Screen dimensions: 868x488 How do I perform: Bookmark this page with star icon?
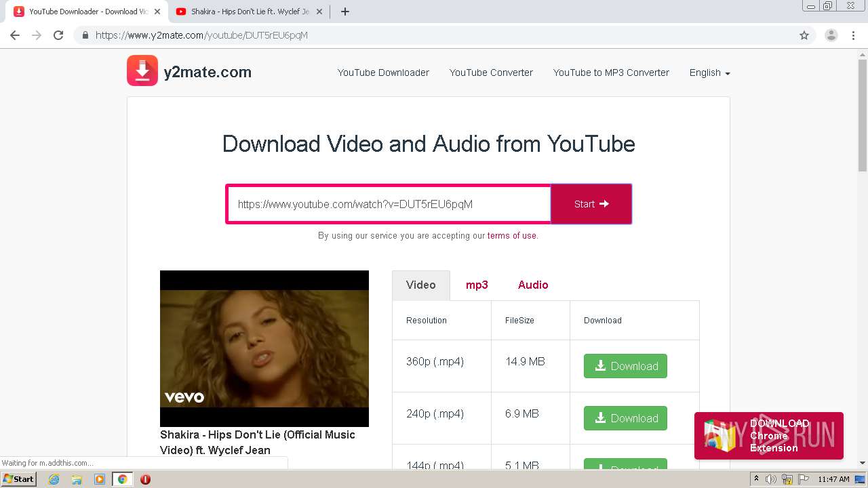(804, 35)
